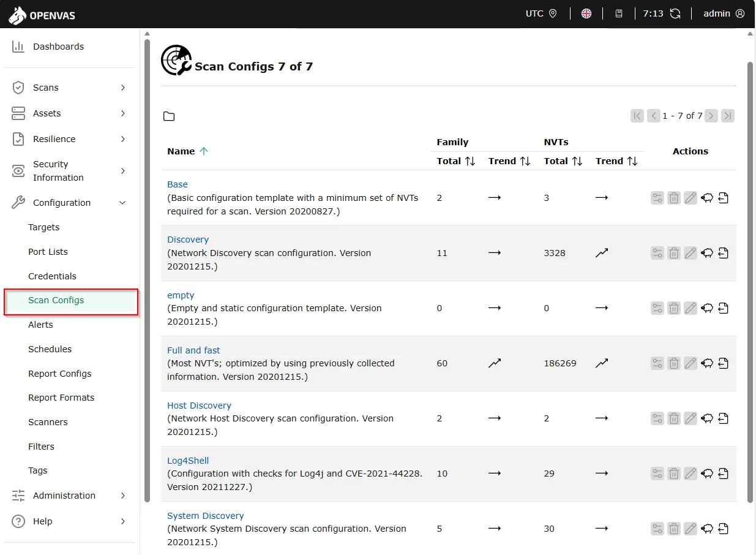The width and height of the screenshot is (756, 555).
Task: Go to the first page of results
Action: [x=637, y=116]
